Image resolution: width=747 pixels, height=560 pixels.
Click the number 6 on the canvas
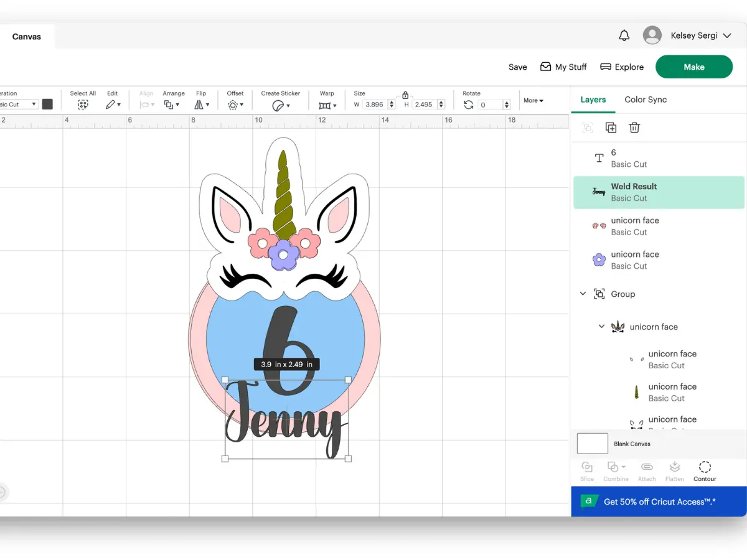coord(288,350)
